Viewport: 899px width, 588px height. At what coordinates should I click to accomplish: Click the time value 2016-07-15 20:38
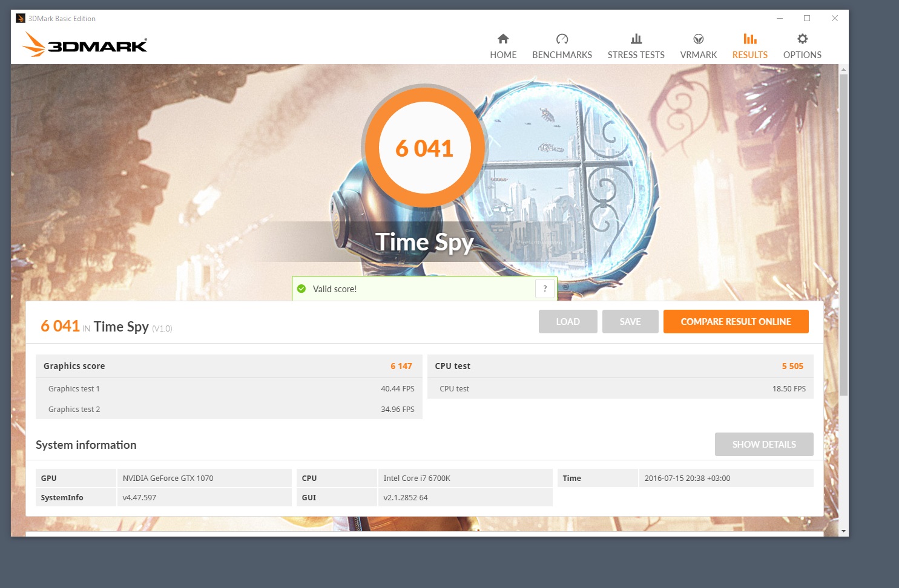point(687,478)
